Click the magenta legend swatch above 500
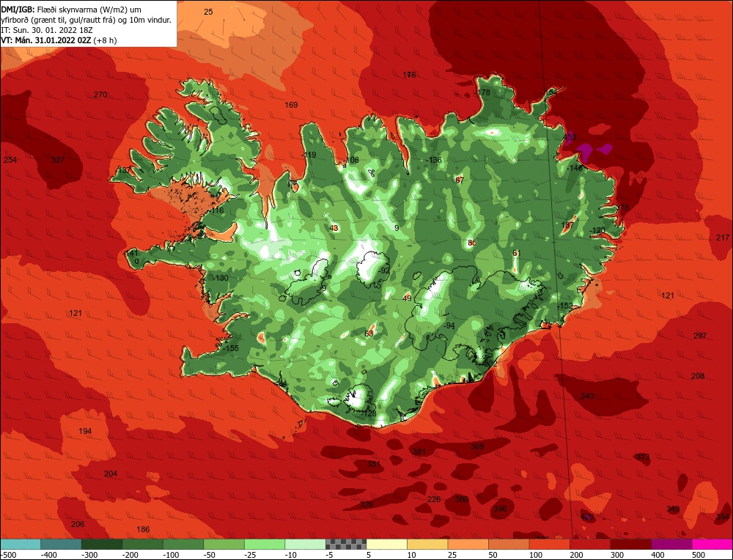The width and height of the screenshot is (733, 560). [x=712, y=544]
